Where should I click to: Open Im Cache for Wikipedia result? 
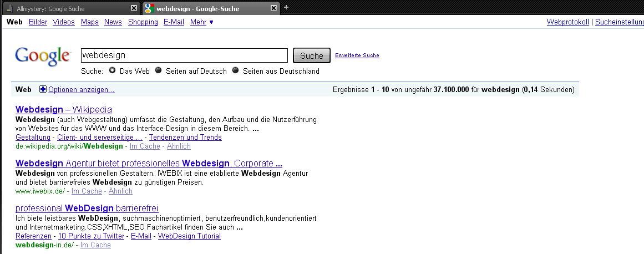145,146
